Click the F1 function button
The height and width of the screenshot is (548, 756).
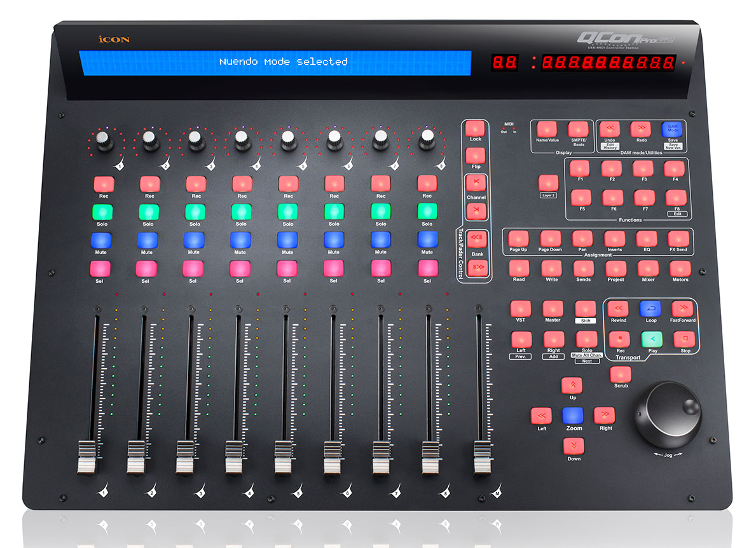point(579,168)
